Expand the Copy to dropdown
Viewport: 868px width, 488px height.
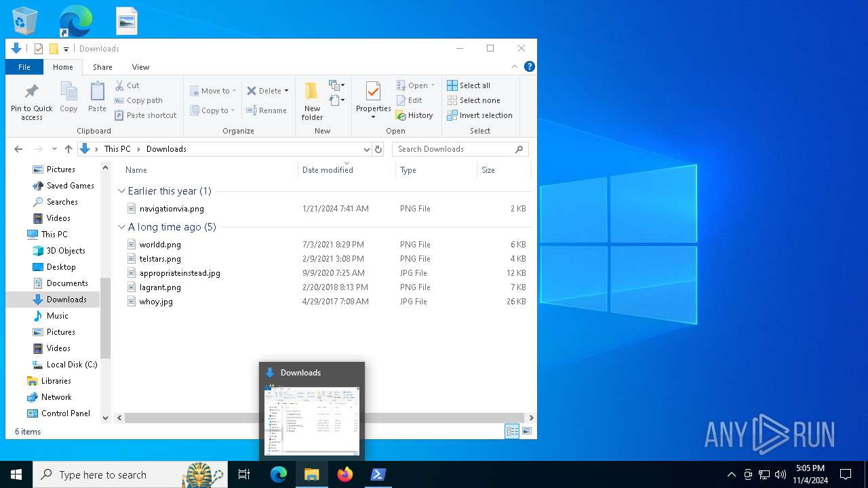tap(233, 110)
